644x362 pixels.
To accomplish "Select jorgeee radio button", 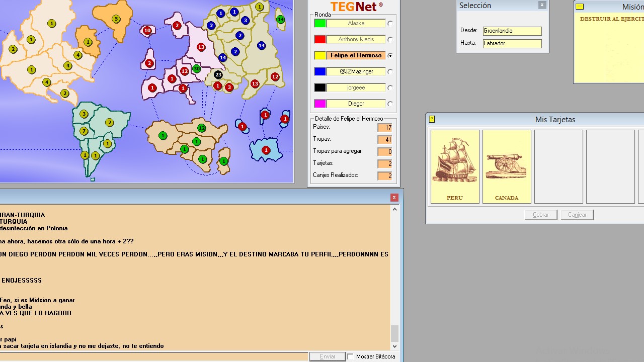I will (x=390, y=87).
